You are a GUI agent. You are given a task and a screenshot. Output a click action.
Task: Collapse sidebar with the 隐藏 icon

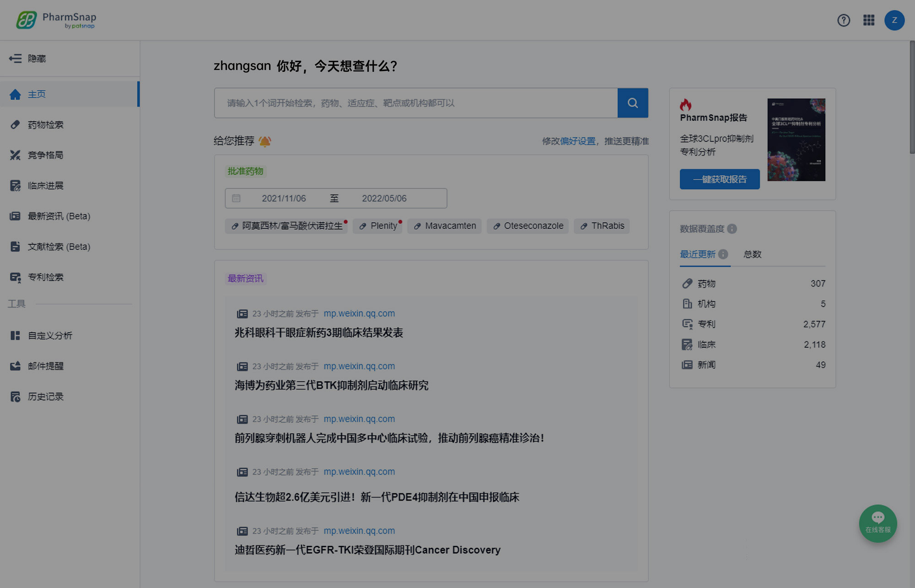point(15,59)
